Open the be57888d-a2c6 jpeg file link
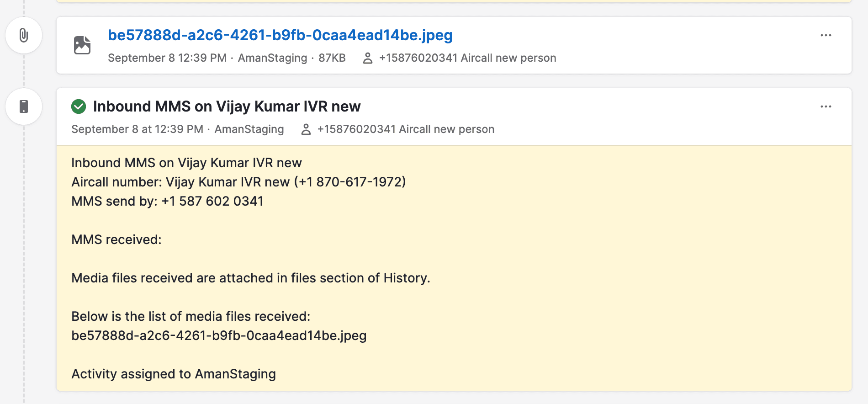Screen dimensions: 868x404 click(x=280, y=35)
